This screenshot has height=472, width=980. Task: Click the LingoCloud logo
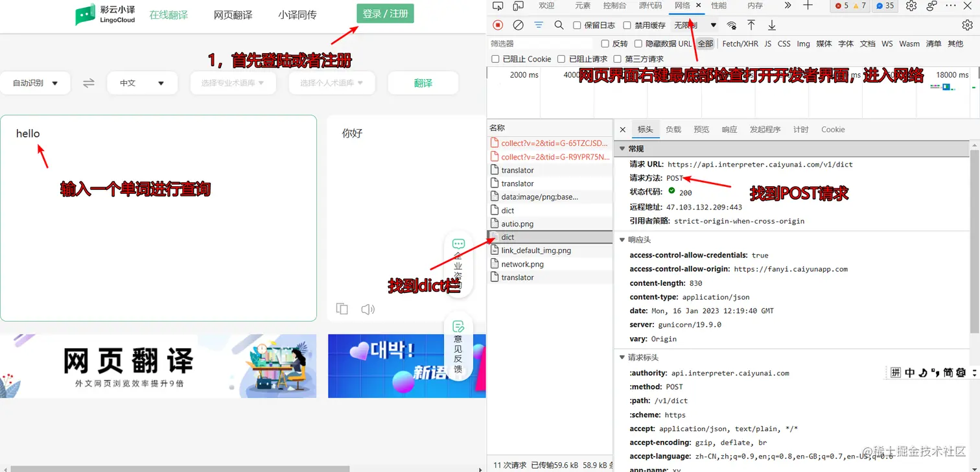(x=105, y=14)
